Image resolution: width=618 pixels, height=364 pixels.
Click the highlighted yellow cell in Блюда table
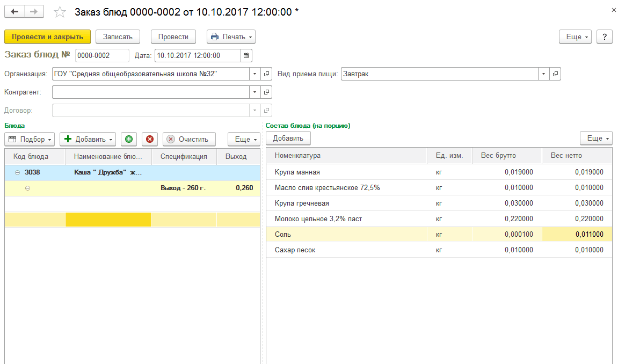pyautogui.click(x=108, y=220)
